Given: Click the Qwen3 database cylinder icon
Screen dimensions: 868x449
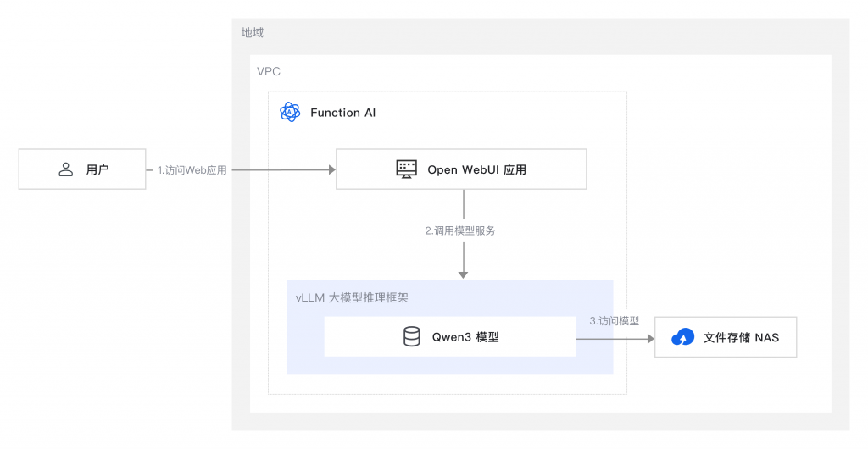Looking at the screenshot, I should (x=411, y=337).
